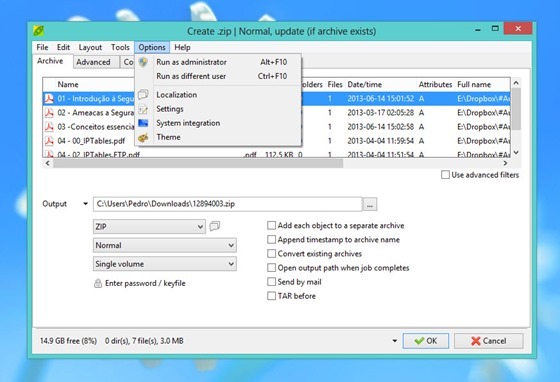This screenshot has width=560, height=382.
Task: Toggle Convert existing archives checkbox
Action: (x=271, y=254)
